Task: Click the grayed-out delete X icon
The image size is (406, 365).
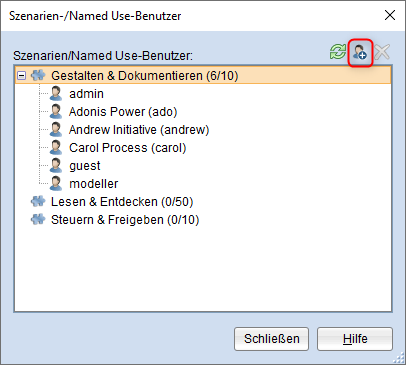Action: coord(382,52)
